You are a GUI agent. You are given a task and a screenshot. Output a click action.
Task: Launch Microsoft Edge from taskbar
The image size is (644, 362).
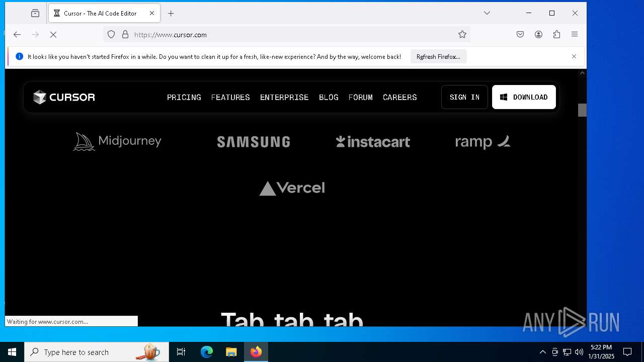click(207, 352)
